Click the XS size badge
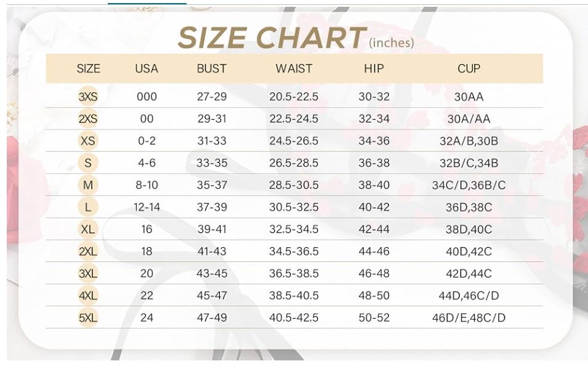This screenshot has width=588, height=369. (88, 141)
